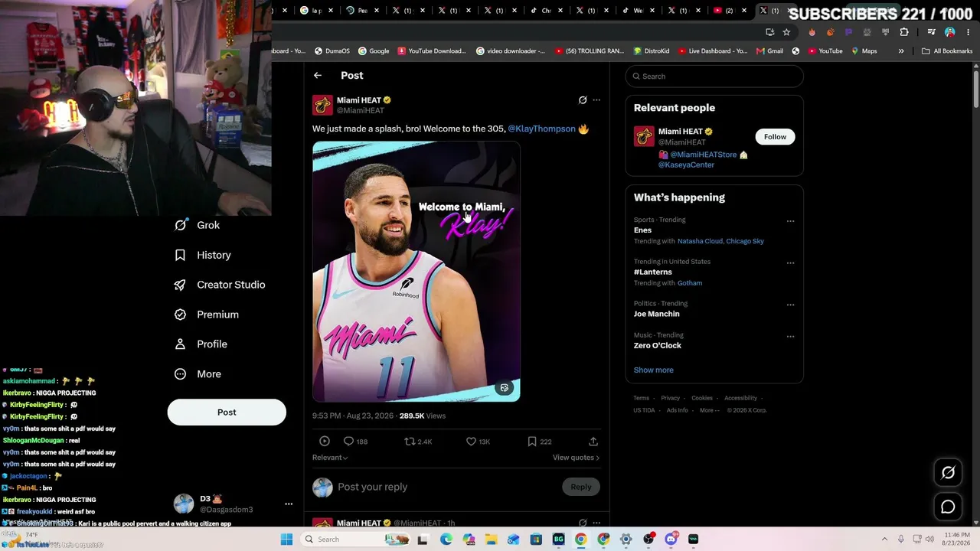This screenshot has width=980, height=551.
Task: Open the Gmail bookmark
Action: pyautogui.click(x=769, y=51)
